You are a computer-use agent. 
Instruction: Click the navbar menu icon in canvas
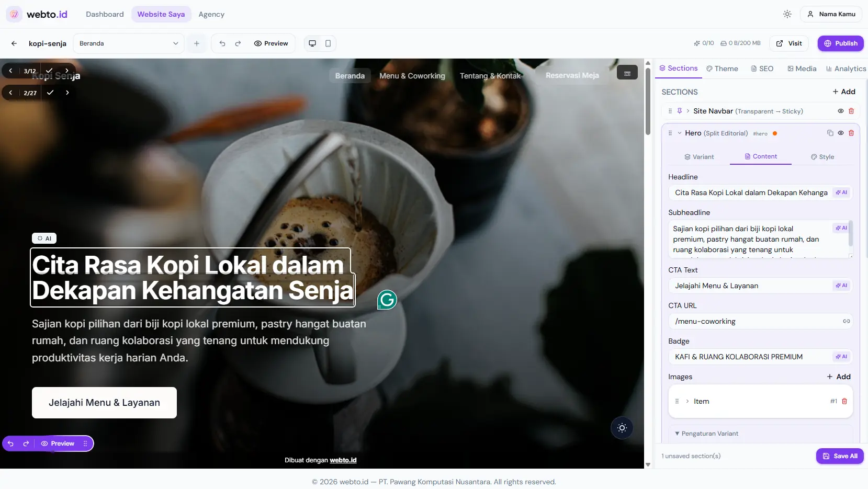point(627,73)
